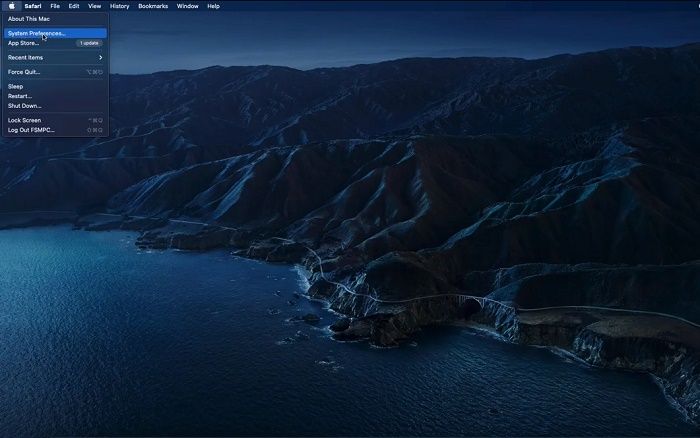The width and height of the screenshot is (700, 438).
Task: Choose the Recent Items menu entry
Action: [55, 58]
